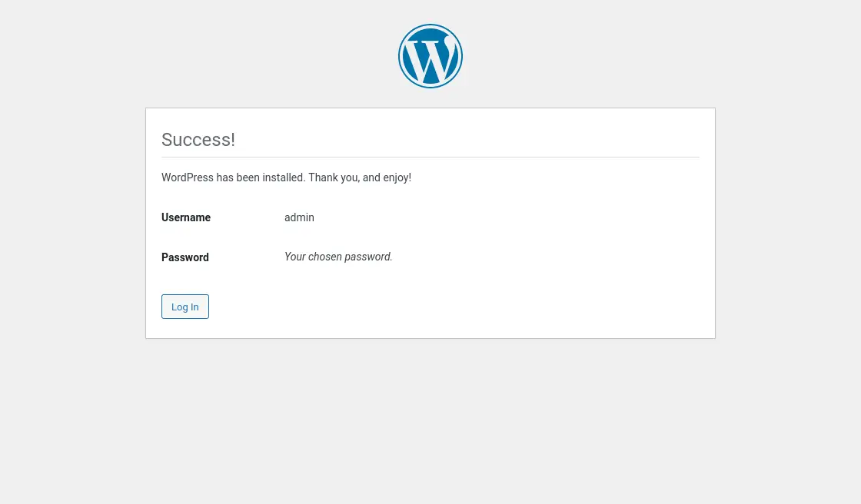This screenshot has height=504, width=861.
Task: Click the word "been" in the message
Action: 248,177
